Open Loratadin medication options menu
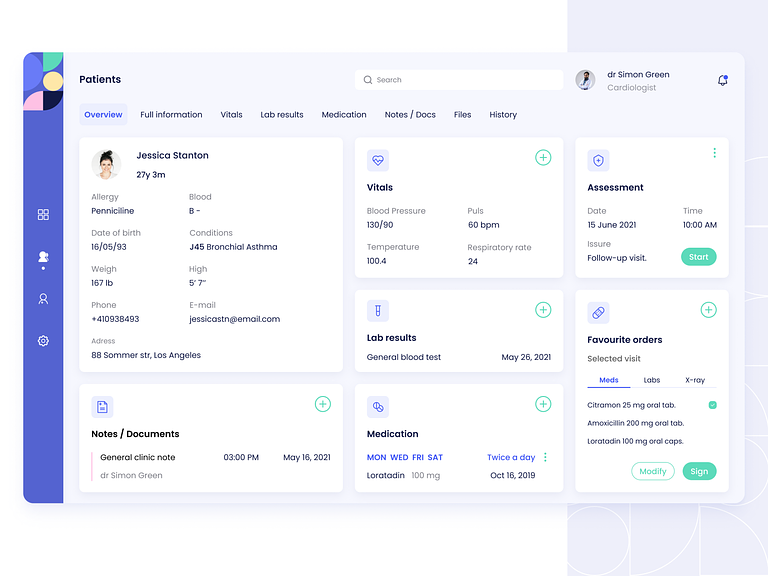The height and width of the screenshot is (576, 768). pos(545,457)
